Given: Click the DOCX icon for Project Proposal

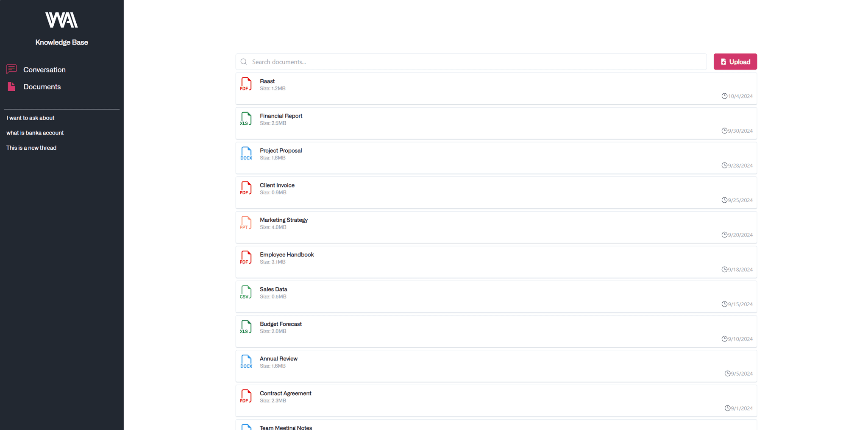Looking at the screenshot, I should click(x=246, y=154).
